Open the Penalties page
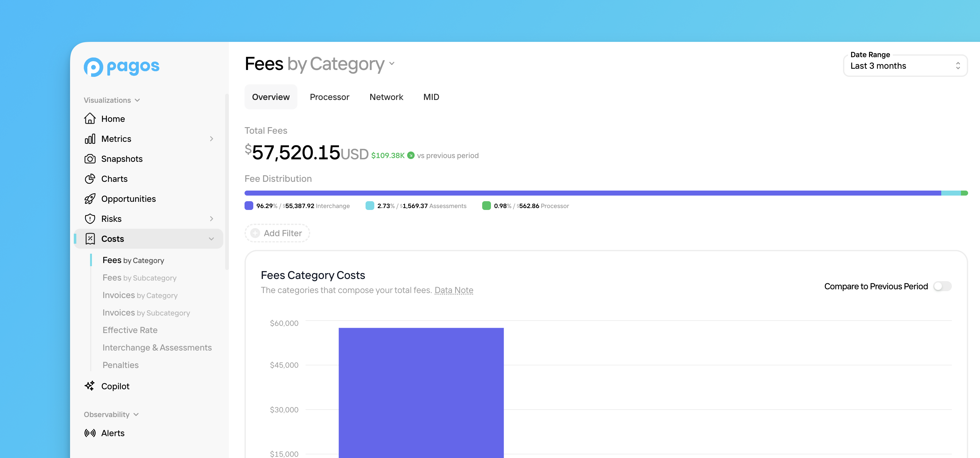 tap(121, 365)
